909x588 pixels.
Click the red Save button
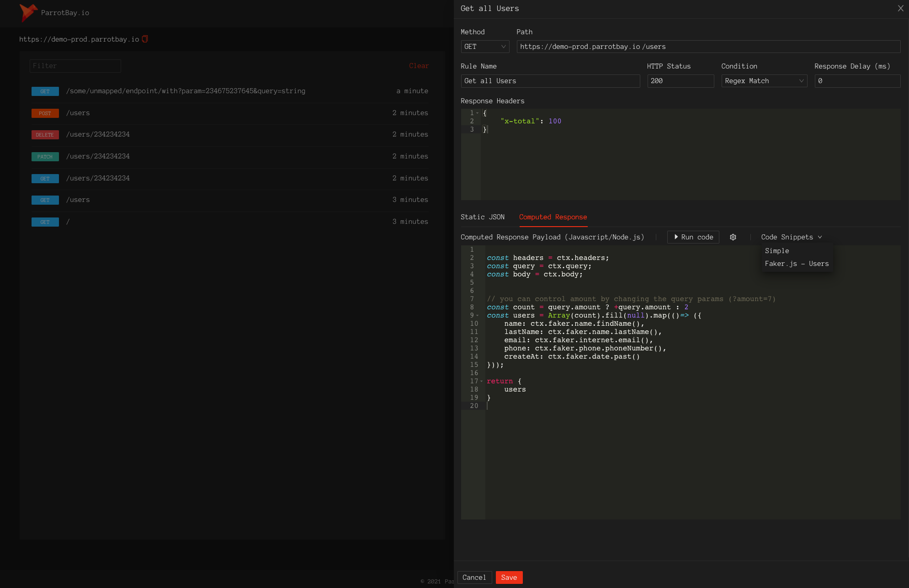509,577
